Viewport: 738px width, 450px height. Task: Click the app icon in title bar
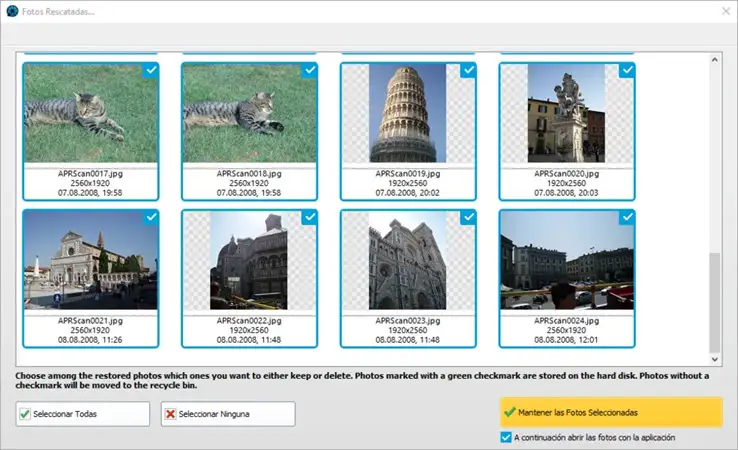click(11, 11)
